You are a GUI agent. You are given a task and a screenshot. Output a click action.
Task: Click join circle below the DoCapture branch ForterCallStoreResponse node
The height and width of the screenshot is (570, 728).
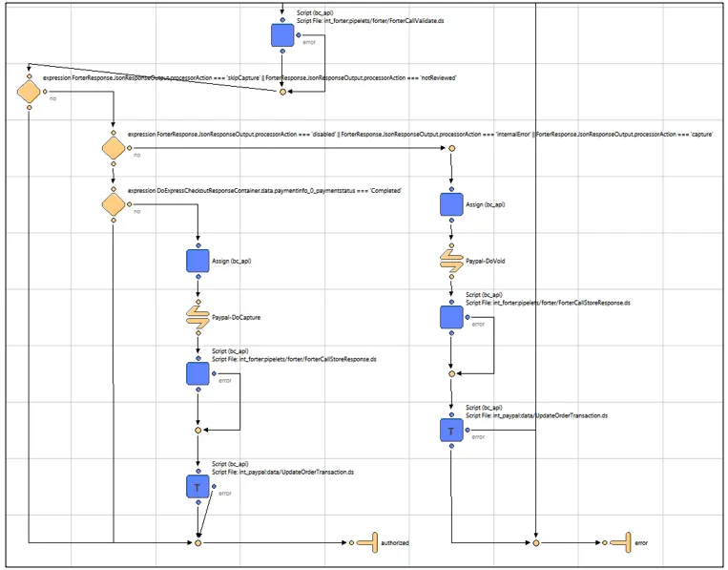[198, 431]
